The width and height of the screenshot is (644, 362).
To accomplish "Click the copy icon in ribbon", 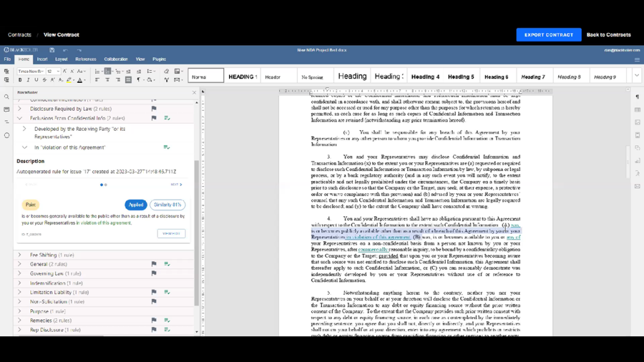I will 6,72.
